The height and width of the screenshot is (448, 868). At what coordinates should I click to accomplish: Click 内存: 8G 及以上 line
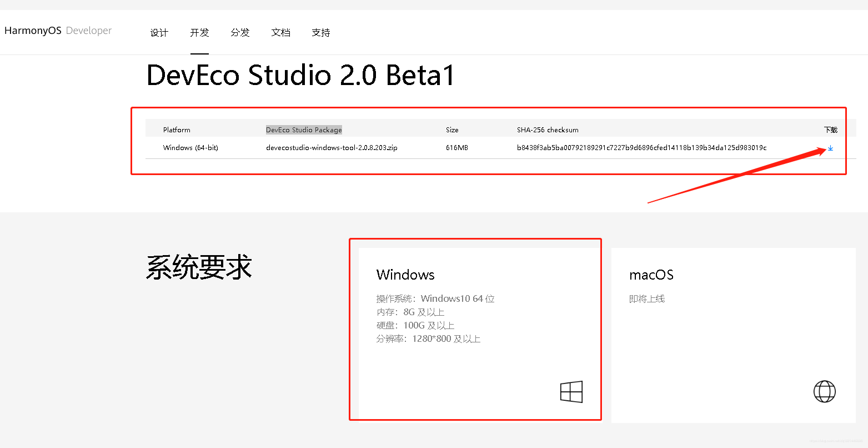click(x=410, y=312)
